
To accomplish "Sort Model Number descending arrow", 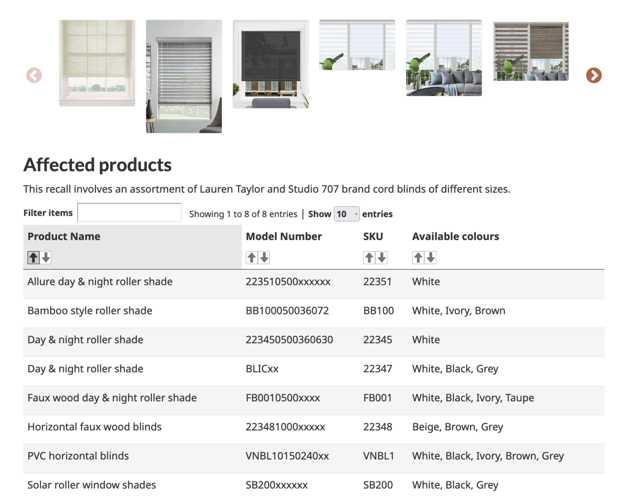I will tap(264, 258).
